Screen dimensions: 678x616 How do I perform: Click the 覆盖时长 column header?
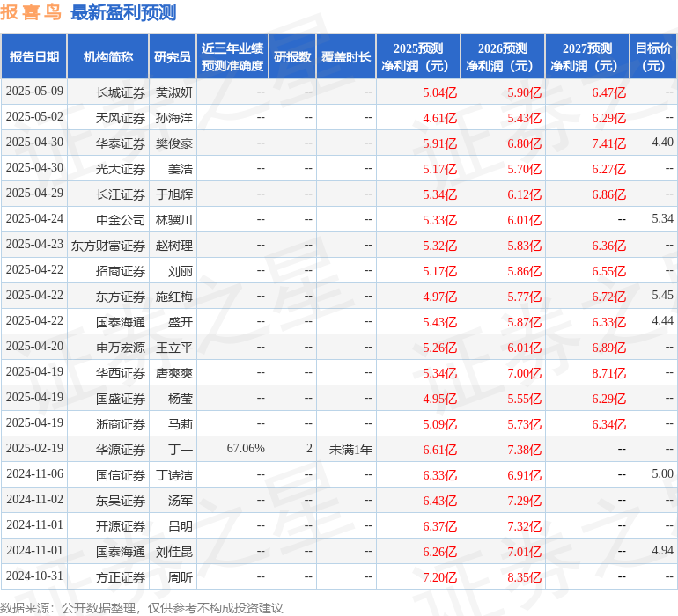click(x=346, y=56)
